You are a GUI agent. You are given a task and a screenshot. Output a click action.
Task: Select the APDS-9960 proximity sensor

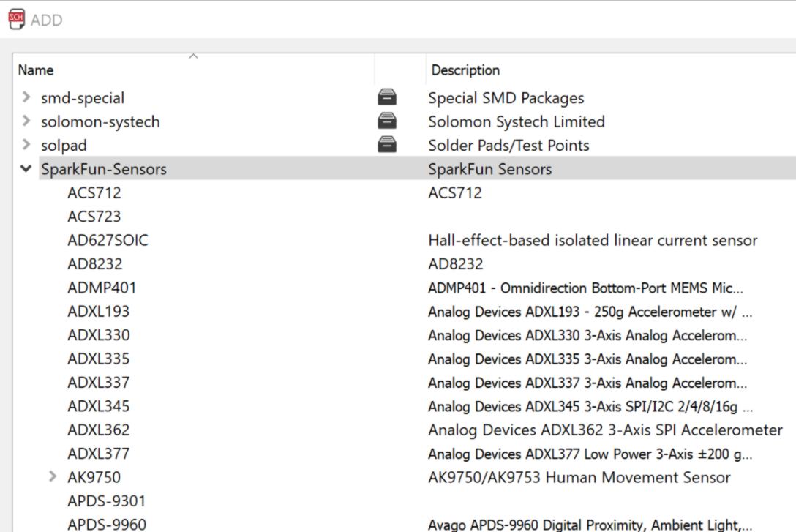106,525
